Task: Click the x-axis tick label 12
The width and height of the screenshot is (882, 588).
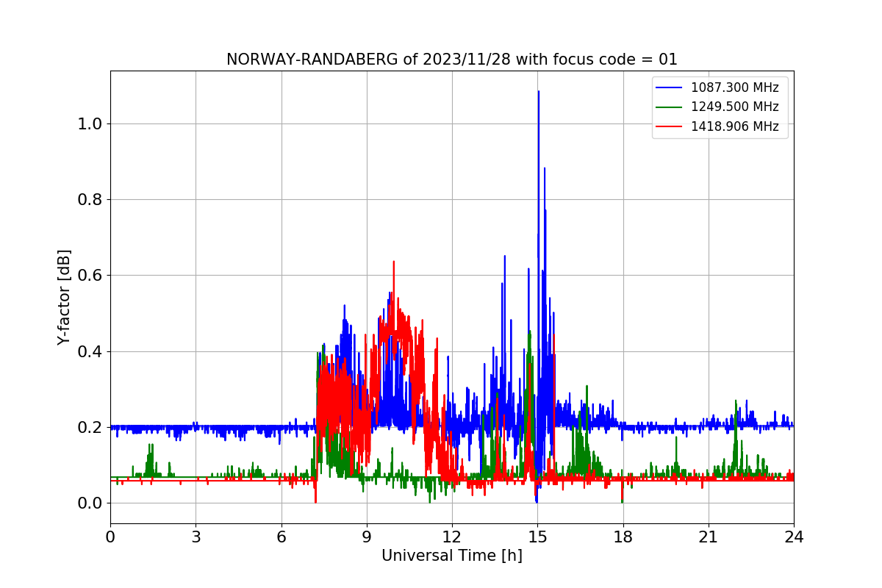Action: [452, 537]
